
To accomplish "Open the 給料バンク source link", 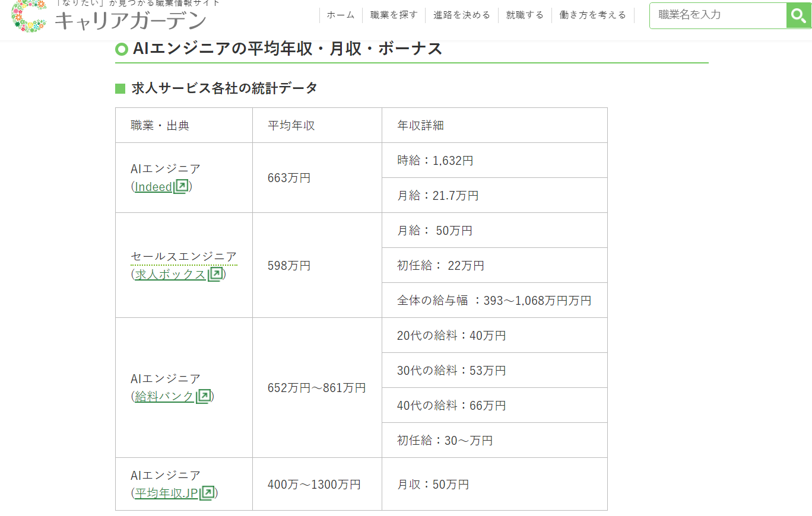I will pos(164,397).
